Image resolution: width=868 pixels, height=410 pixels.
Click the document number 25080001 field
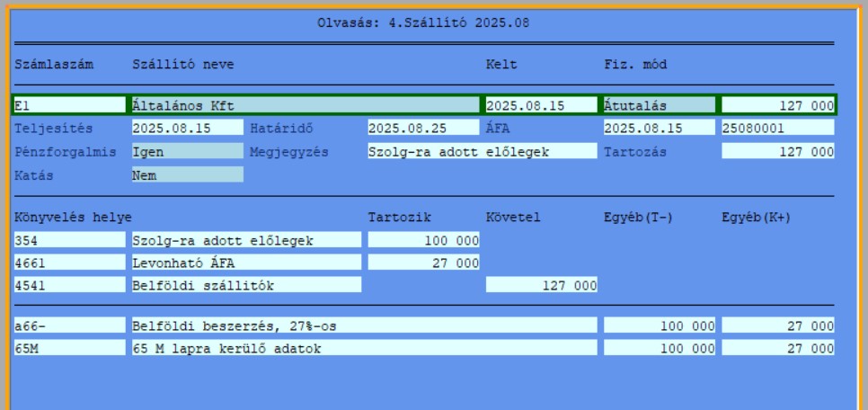777,129
